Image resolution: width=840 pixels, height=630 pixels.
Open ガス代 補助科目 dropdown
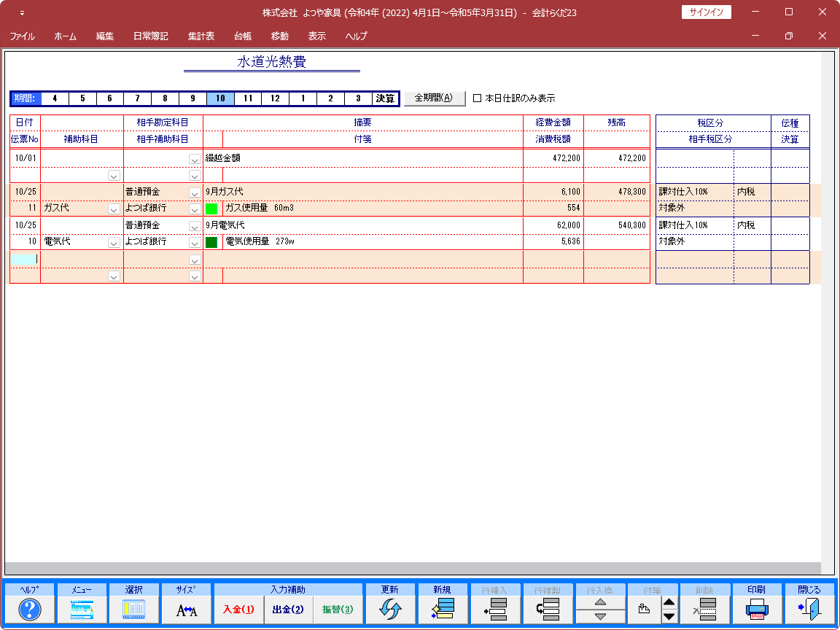(x=114, y=209)
